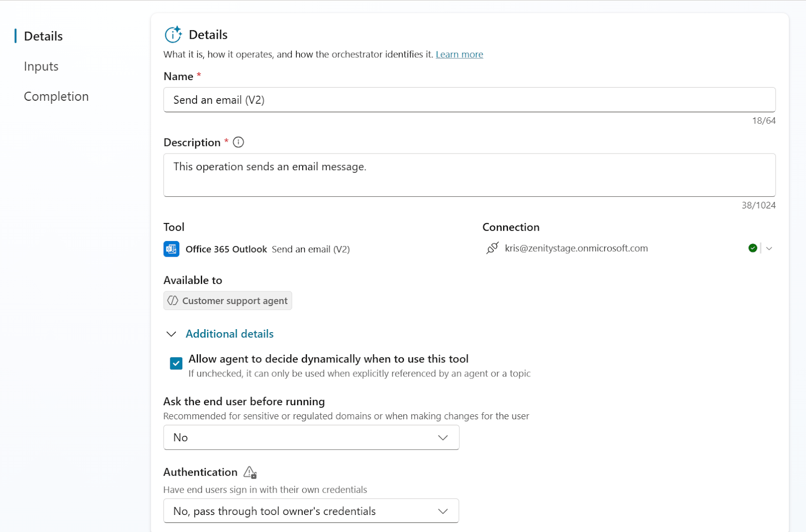Viewport: 806px width, 532px height.
Task: Click the Description info icon
Action: coord(239,142)
